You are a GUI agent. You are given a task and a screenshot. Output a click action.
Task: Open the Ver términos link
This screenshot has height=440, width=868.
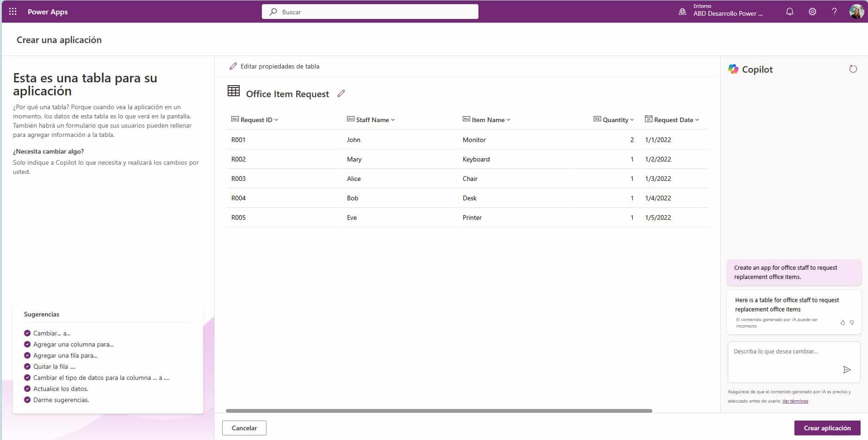point(795,401)
